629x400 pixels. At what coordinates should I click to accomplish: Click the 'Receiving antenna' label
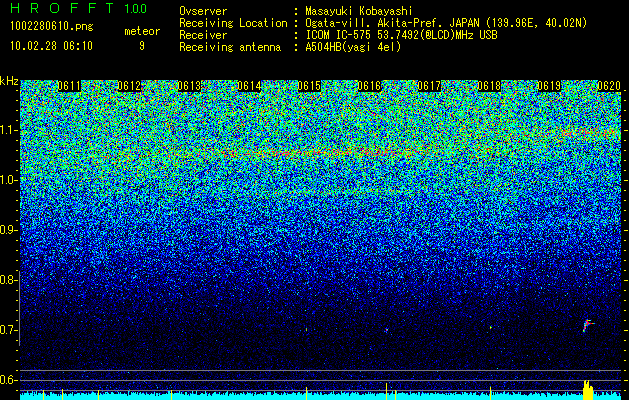(230, 47)
